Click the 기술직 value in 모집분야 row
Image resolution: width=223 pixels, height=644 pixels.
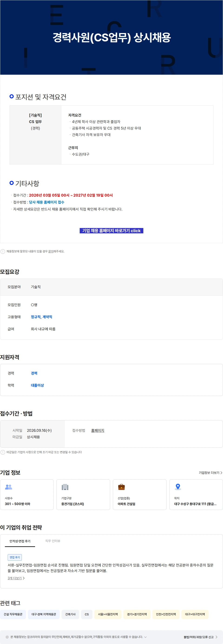click(x=36, y=287)
